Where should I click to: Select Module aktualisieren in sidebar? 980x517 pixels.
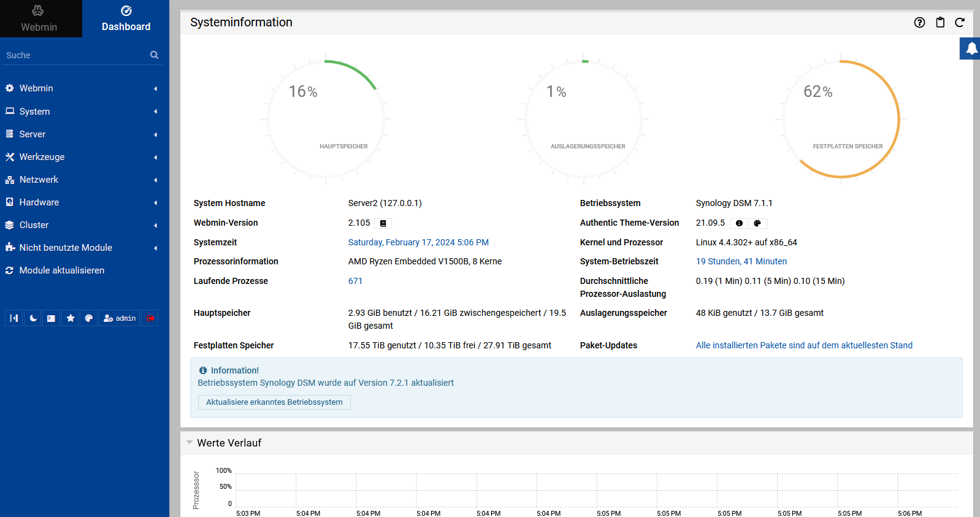[61, 270]
